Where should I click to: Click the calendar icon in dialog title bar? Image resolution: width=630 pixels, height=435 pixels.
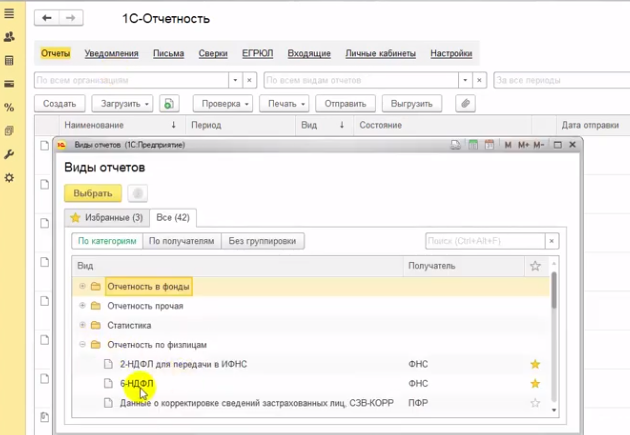(489, 145)
